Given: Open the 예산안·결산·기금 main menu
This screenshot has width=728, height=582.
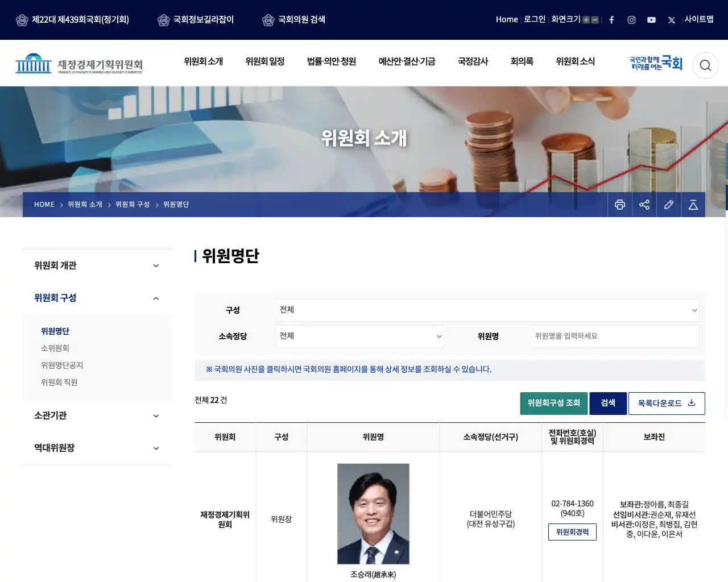Looking at the screenshot, I should 407,61.
